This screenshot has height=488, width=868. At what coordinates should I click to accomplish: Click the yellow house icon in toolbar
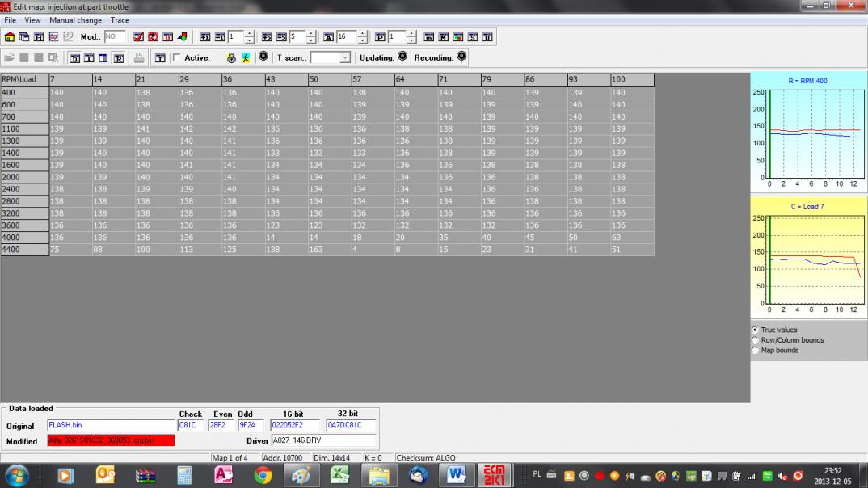pos(10,37)
